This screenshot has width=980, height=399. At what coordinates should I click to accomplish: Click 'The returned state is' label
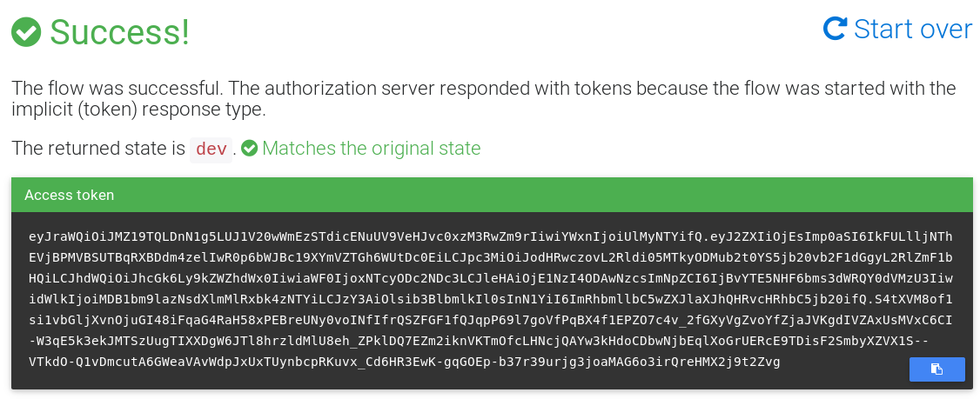click(x=97, y=149)
